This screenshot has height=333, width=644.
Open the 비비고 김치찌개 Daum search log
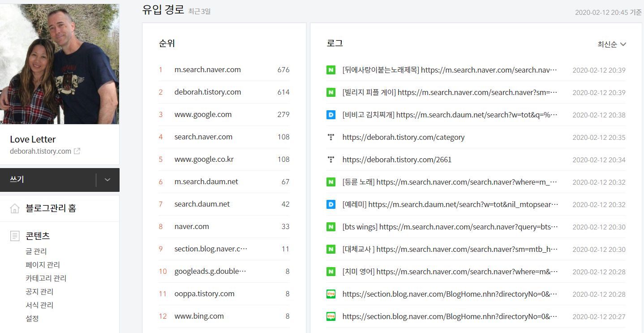point(450,115)
